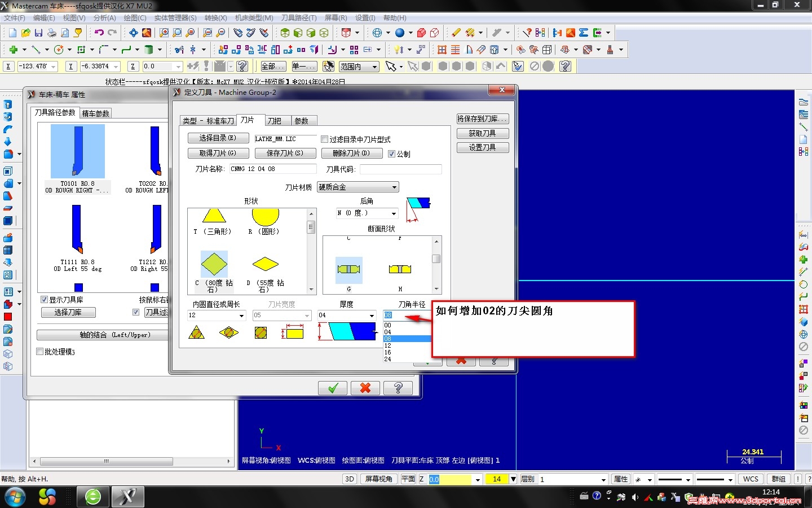
Task: Click the create line icon
Action: 36,50
